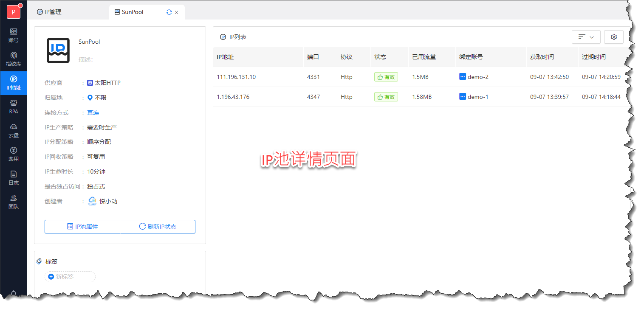Image resolution: width=644 pixels, height=309 pixels.
Task: Click the refresh icon on SunPool tab
Action: click(x=169, y=12)
